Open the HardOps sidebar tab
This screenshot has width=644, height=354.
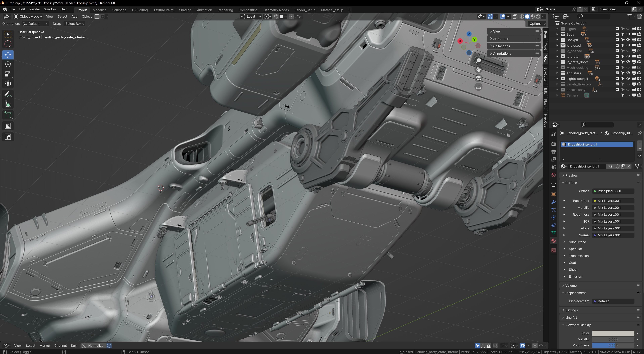click(545, 120)
